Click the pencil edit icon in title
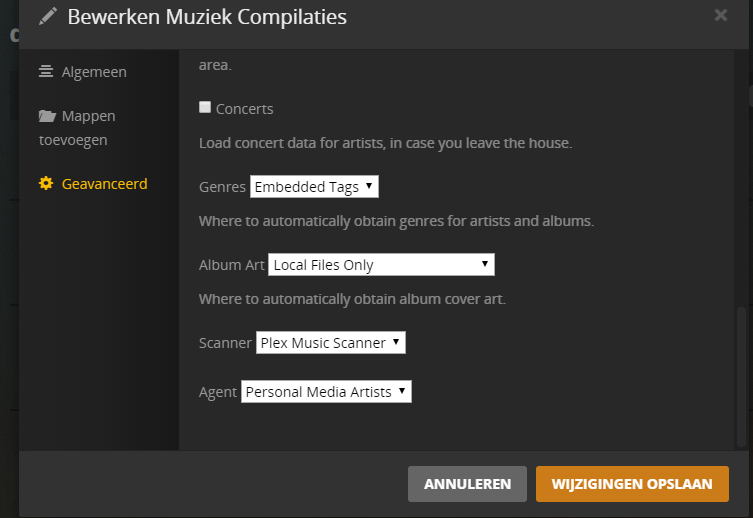 47,16
